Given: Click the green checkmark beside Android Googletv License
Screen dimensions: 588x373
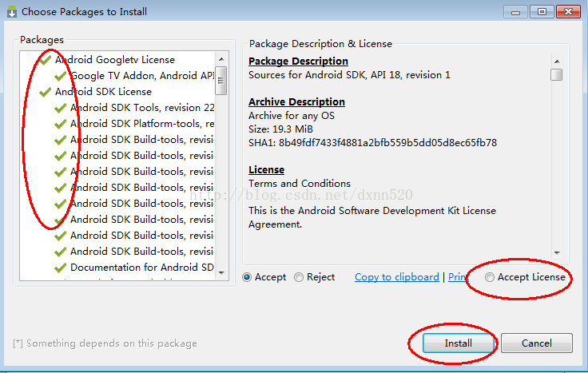Looking at the screenshot, I should [x=46, y=60].
